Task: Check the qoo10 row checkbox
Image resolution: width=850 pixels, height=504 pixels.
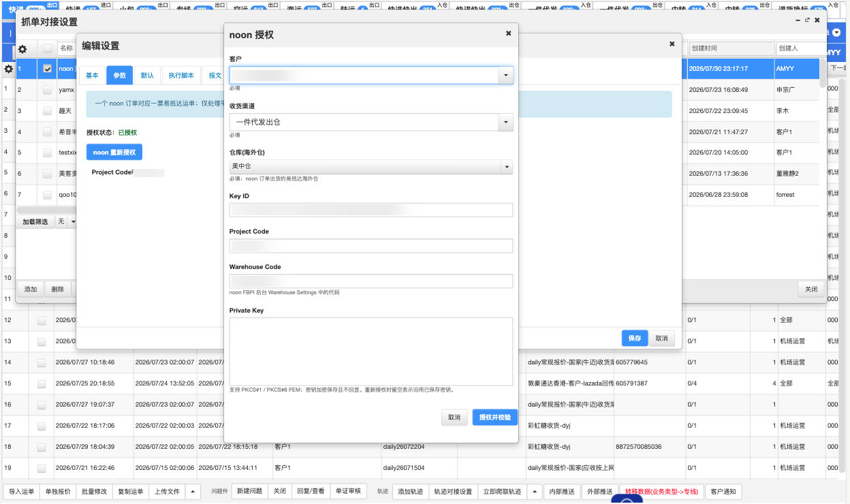Action: [47, 195]
